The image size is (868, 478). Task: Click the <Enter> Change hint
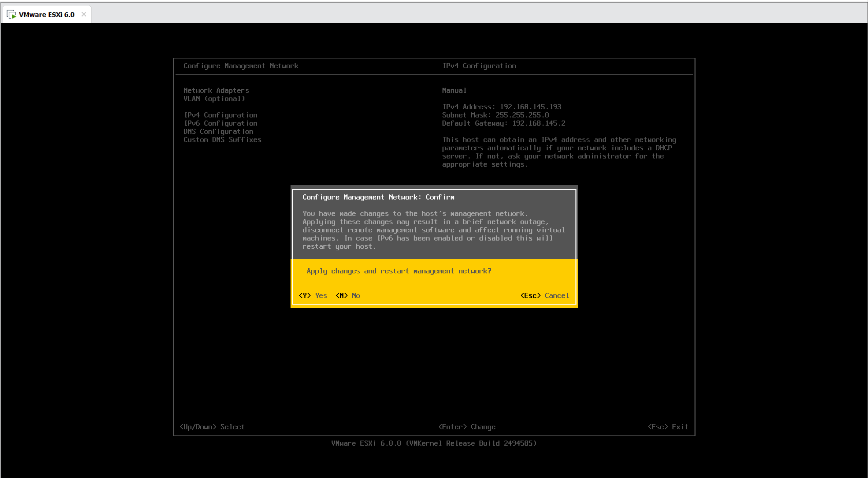pyautogui.click(x=467, y=427)
